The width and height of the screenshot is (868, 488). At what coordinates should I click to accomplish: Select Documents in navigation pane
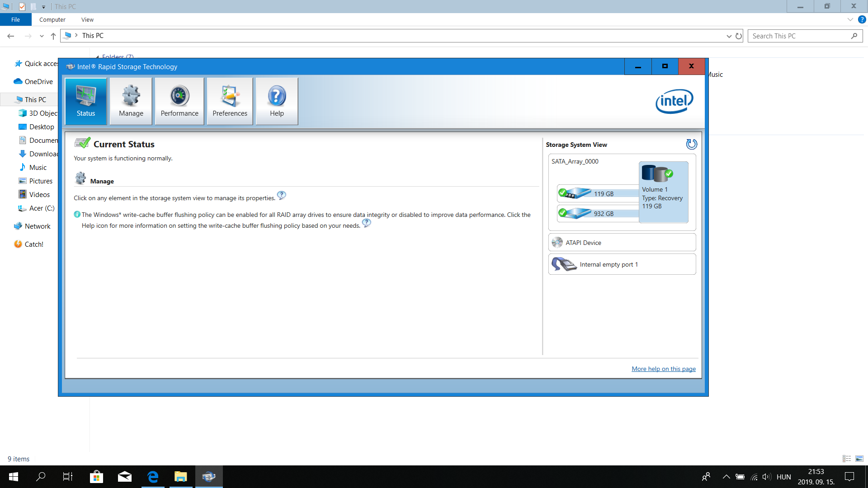[x=38, y=140]
